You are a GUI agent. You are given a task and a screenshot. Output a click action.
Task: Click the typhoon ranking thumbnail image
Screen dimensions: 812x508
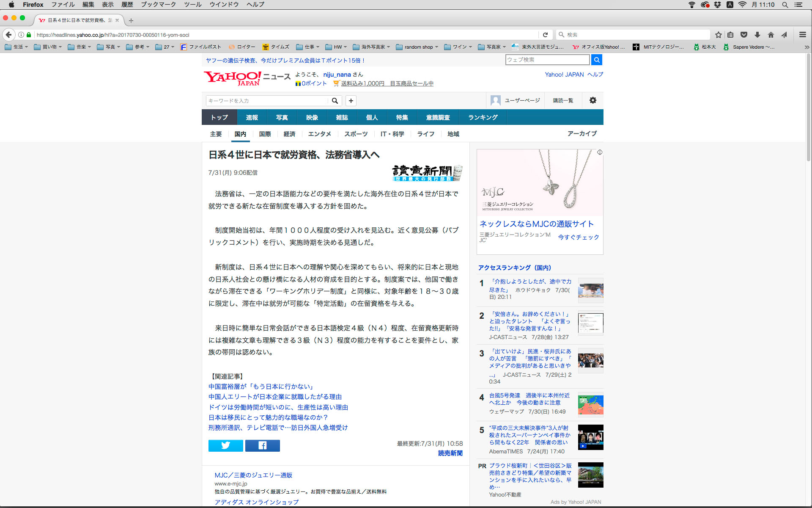click(x=590, y=405)
